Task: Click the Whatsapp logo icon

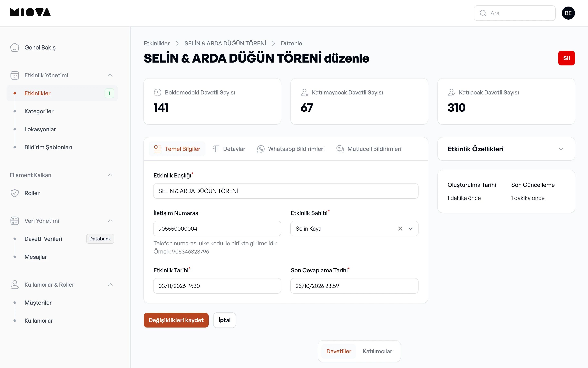Action: [x=261, y=149]
